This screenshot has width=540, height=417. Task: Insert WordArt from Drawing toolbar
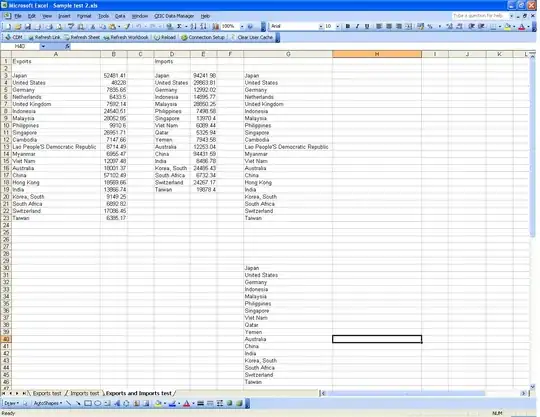pos(117,403)
